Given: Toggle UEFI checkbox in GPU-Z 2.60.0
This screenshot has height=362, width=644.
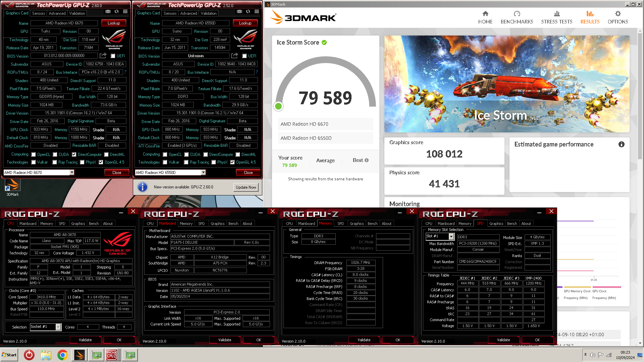Looking at the screenshot, I should coord(113,56).
